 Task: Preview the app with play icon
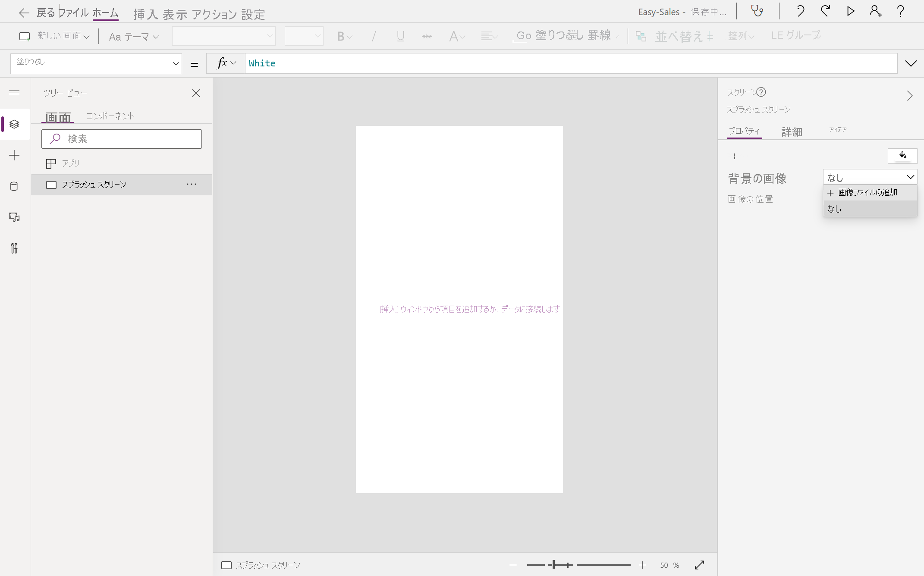[850, 11]
